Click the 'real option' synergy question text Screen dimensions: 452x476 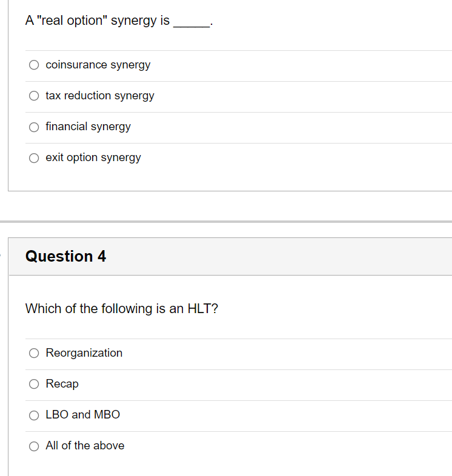coord(119,21)
